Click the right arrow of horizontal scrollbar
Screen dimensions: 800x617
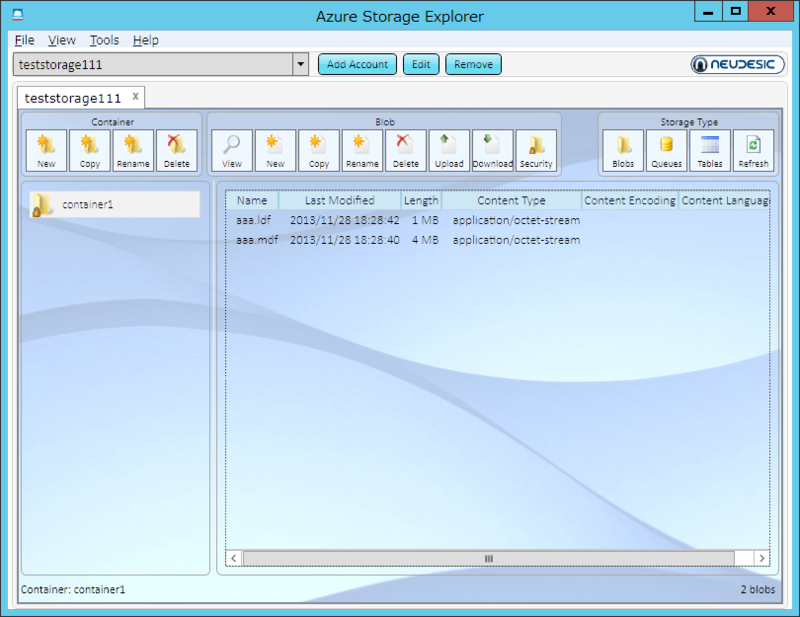(x=762, y=558)
